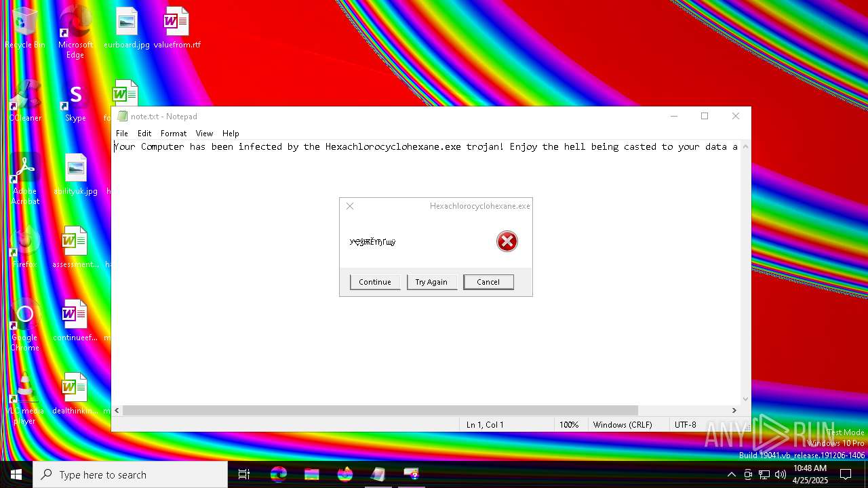Launch Microsoft Edge from the desktop
868x488 pixels.
point(75,33)
